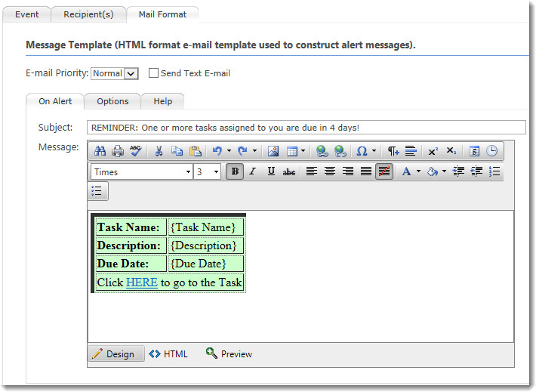Click the Indent icon

coord(476,171)
